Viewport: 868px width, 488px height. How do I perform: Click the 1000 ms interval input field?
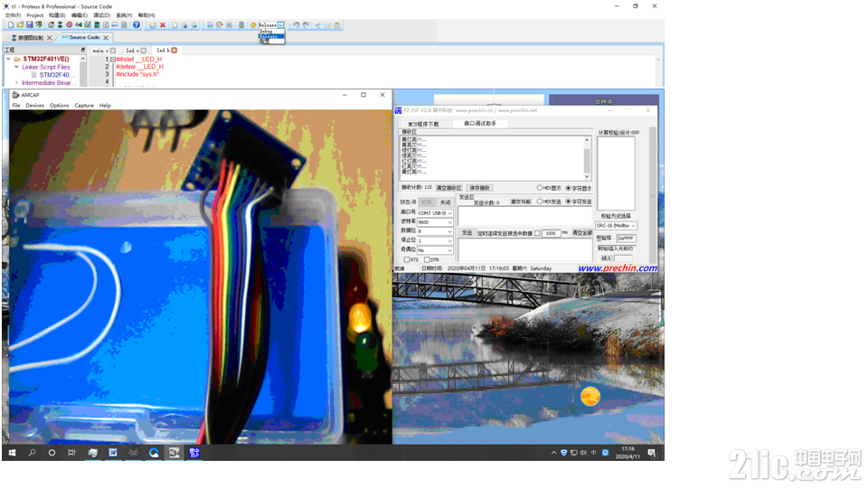551,233
